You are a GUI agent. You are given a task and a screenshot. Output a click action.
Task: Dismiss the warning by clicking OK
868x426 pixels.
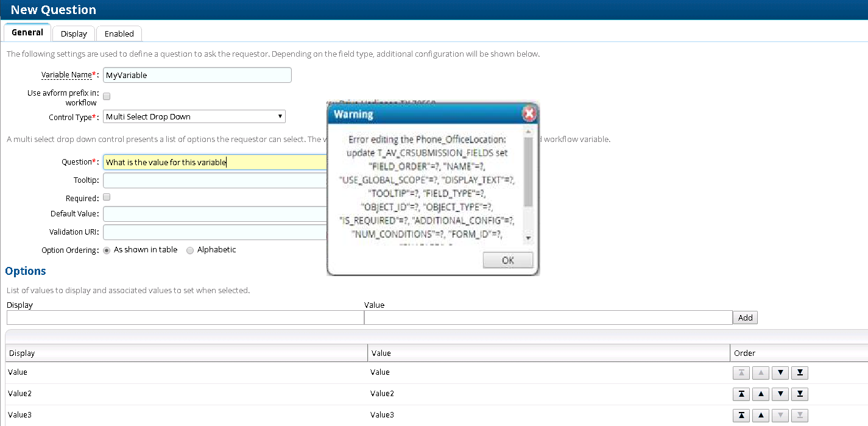coord(507,260)
